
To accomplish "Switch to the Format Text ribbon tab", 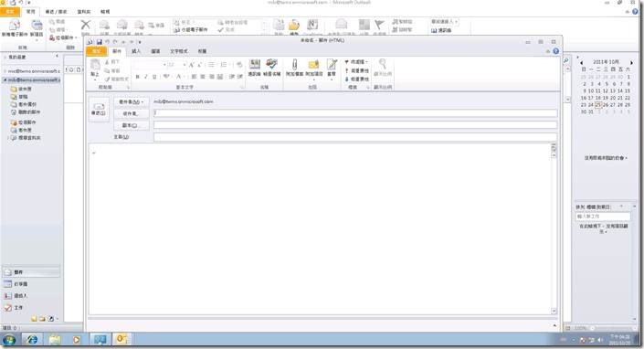I will pos(179,51).
